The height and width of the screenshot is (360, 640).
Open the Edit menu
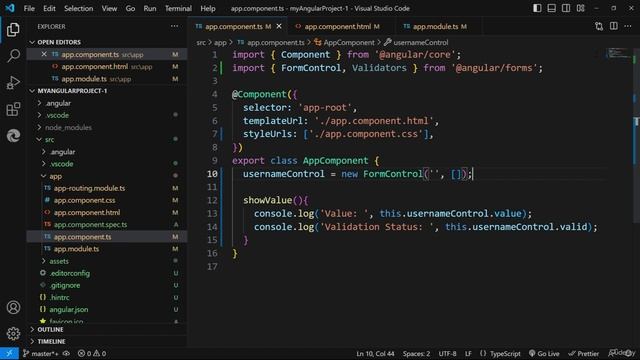(x=49, y=8)
